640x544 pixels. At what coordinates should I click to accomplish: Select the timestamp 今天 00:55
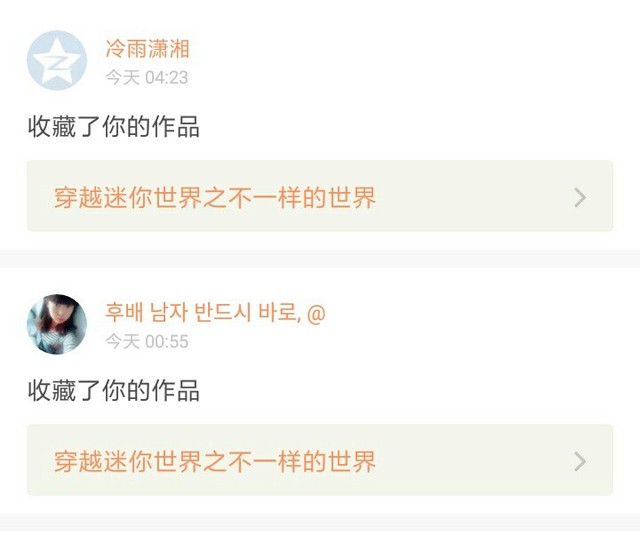(x=147, y=342)
